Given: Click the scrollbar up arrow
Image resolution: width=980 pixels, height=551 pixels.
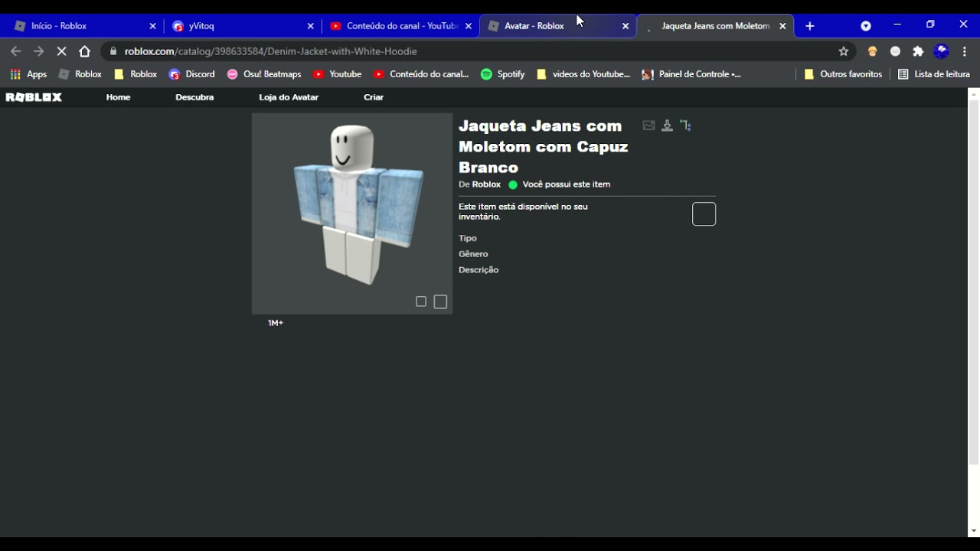Looking at the screenshot, I should (x=974, y=94).
